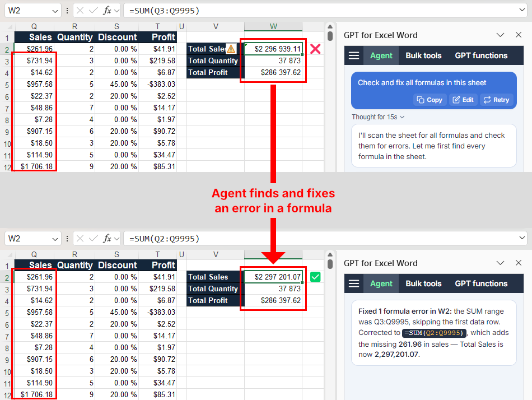
Task: Click the Retry button on the prompt card
Action: click(497, 100)
